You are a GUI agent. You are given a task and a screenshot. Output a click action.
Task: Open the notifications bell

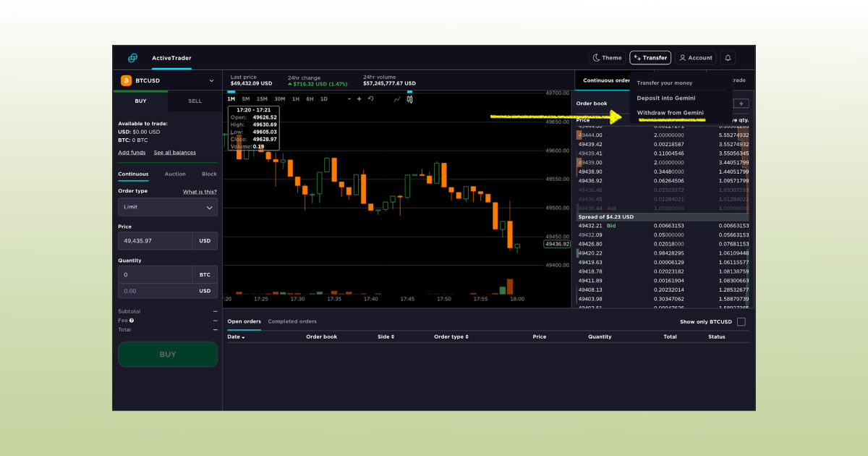click(x=728, y=58)
